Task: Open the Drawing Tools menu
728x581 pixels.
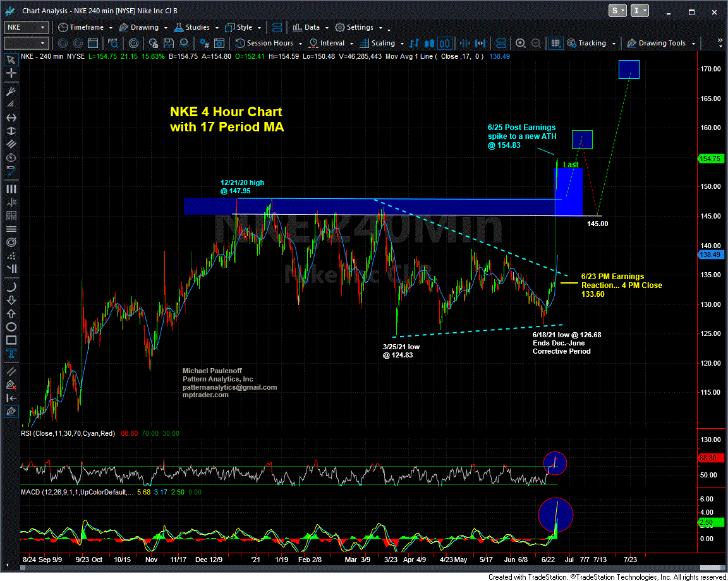Action: pos(656,43)
